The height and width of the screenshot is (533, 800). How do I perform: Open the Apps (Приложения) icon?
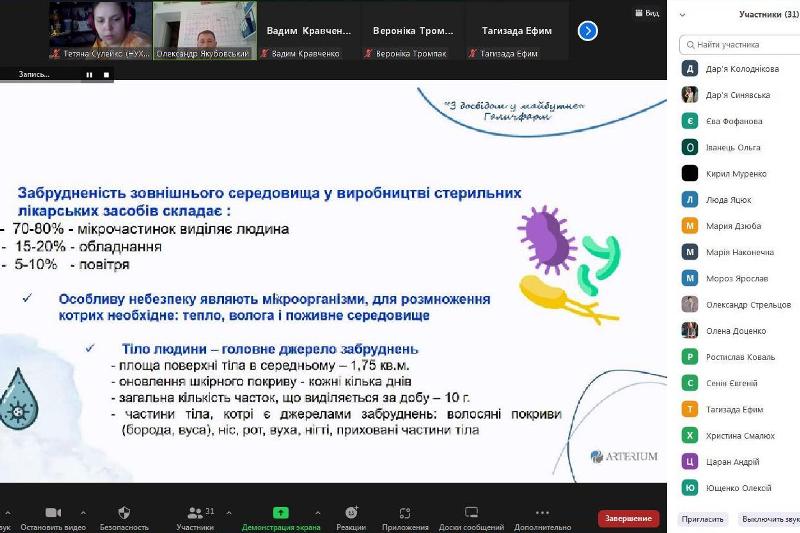click(x=405, y=513)
